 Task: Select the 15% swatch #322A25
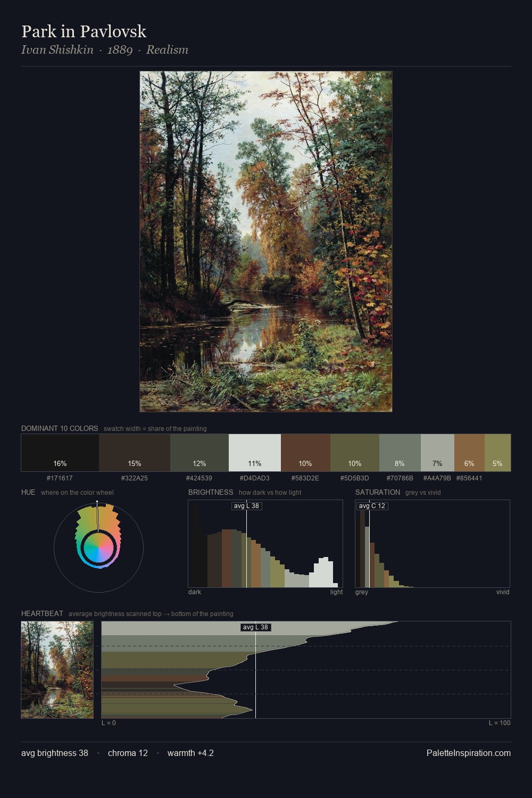coord(135,453)
